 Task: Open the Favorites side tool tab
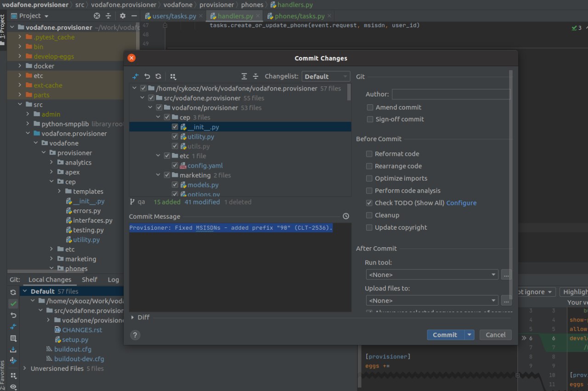click(3, 375)
